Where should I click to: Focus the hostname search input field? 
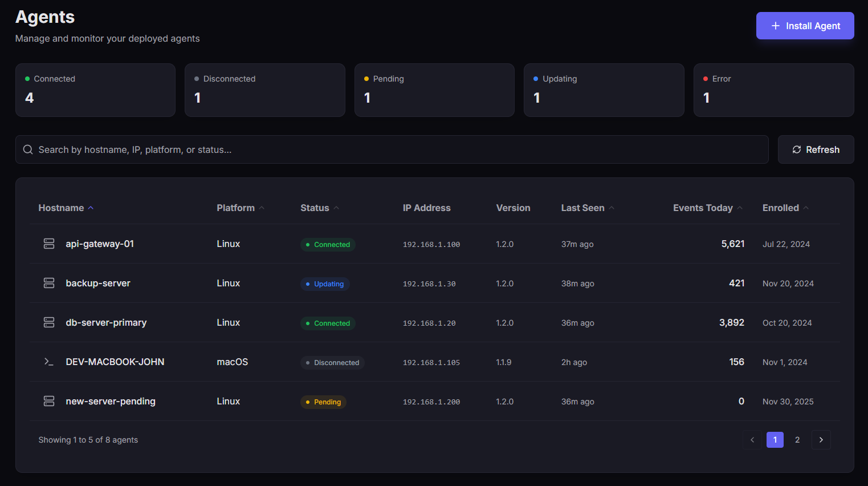(x=399, y=149)
